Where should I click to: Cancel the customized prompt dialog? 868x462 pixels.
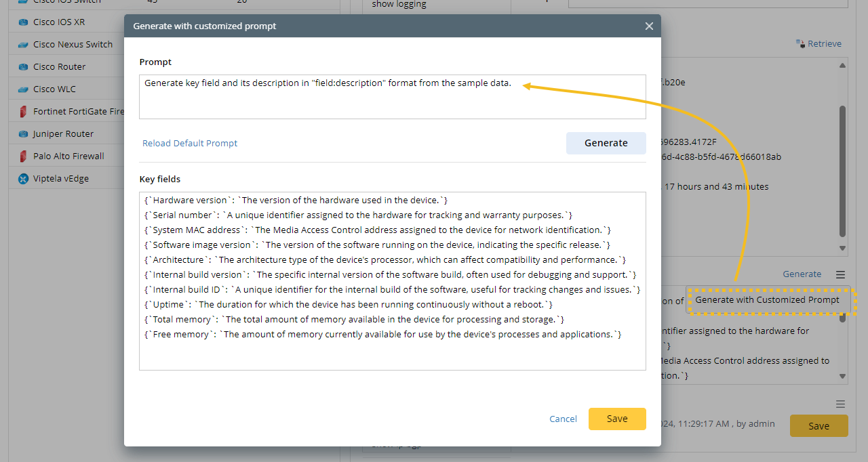pyautogui.click(x=563, y=419)
